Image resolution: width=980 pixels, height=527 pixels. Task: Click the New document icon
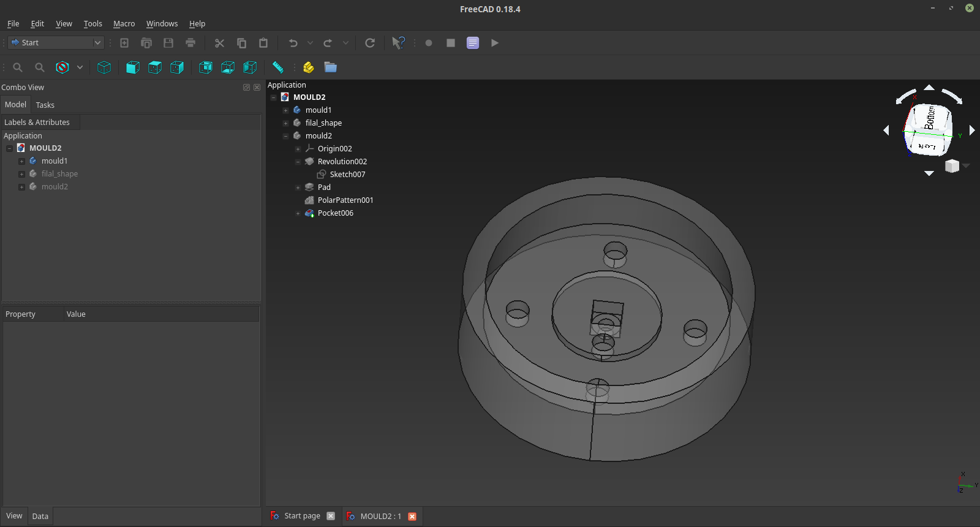point(124,43)
